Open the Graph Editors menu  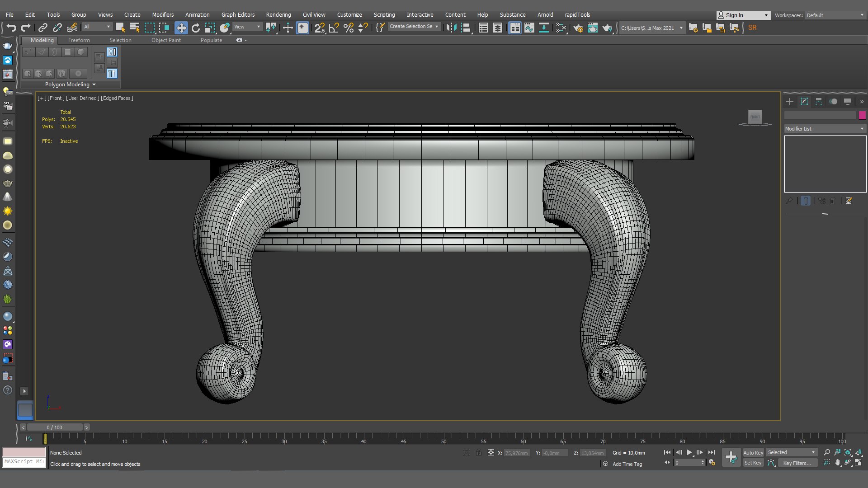(238, 15)
